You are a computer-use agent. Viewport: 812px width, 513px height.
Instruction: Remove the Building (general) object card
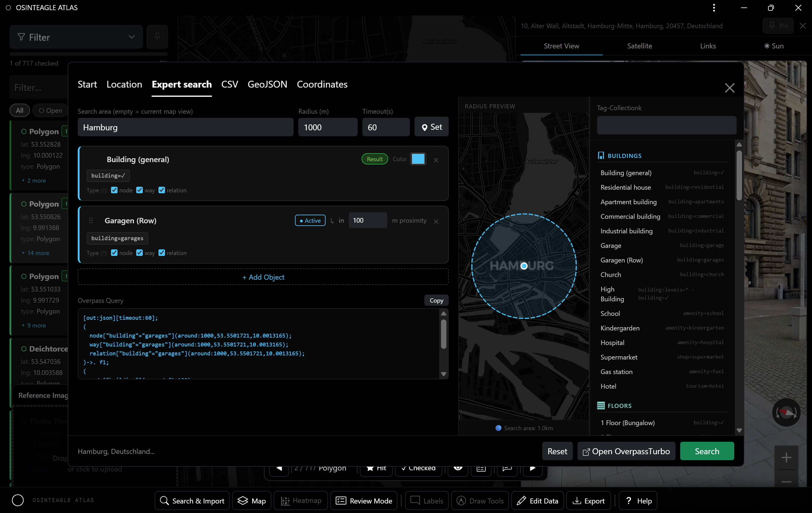436,160
